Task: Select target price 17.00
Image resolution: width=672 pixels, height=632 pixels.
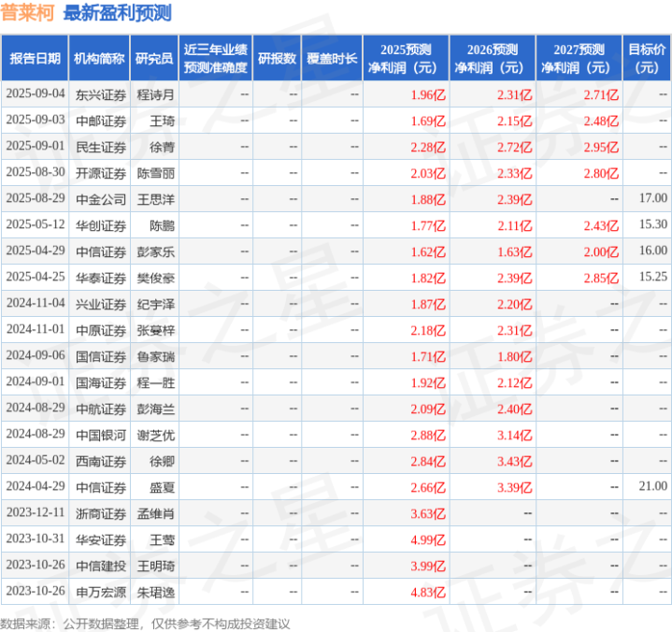Action: pos(653,198)
